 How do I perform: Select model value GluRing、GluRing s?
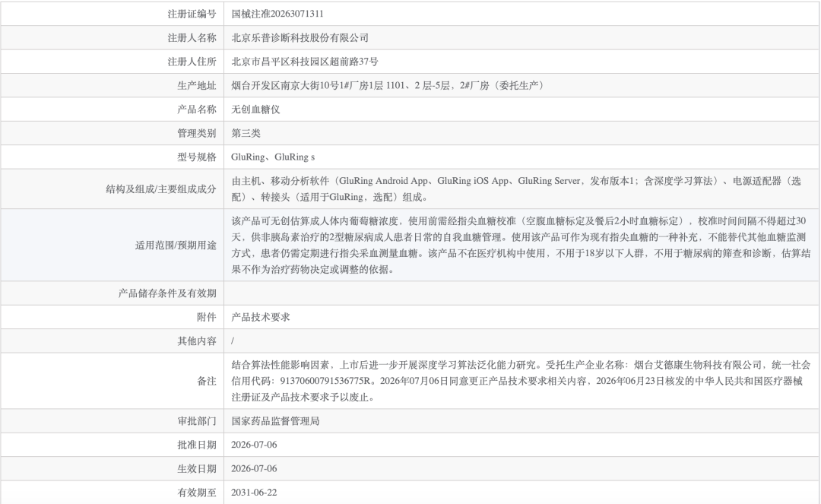273,157
